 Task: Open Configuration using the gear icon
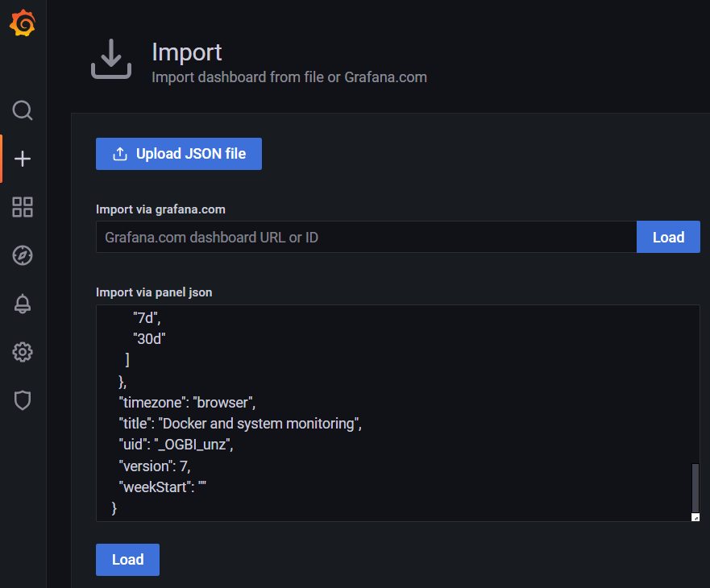pyautogui.click(x=22, y=352)
